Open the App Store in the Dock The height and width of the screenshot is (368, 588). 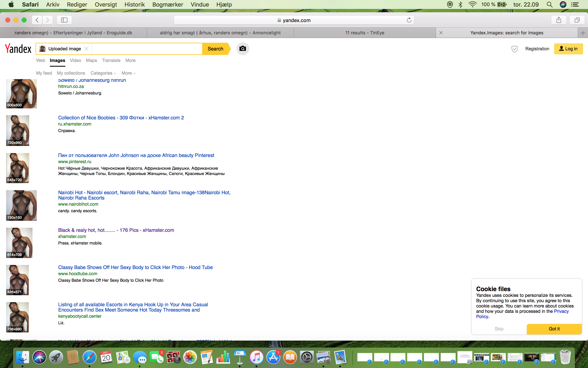pos(273,357)
